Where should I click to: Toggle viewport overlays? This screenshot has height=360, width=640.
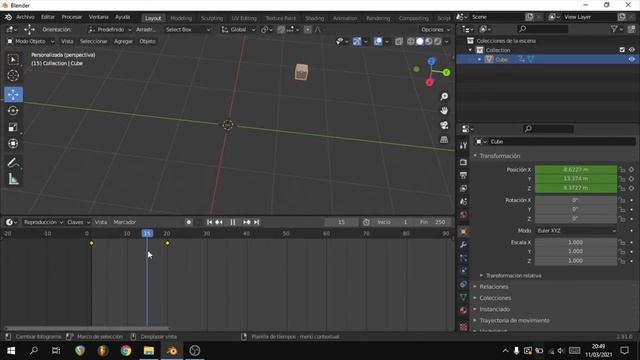pyautogui.click(x=378, y=41)
